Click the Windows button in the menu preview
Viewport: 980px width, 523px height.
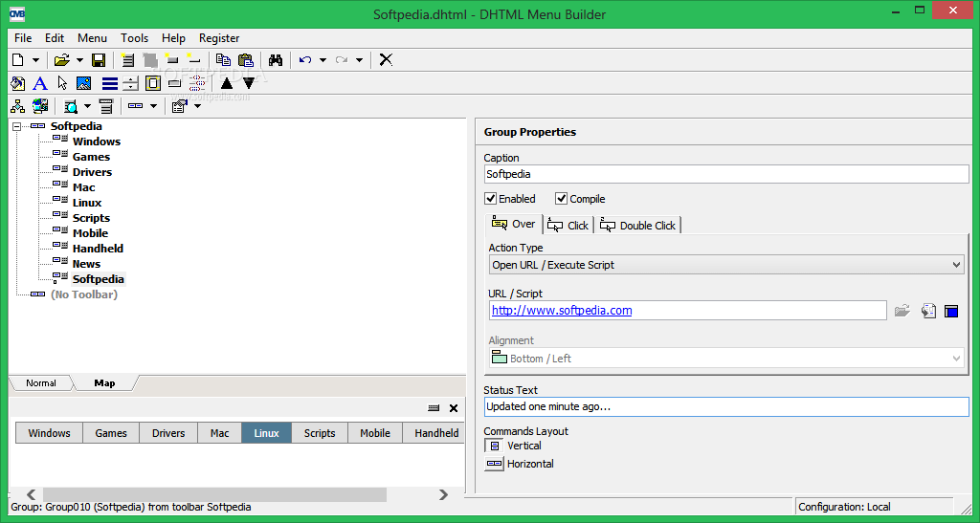point(50,433)
